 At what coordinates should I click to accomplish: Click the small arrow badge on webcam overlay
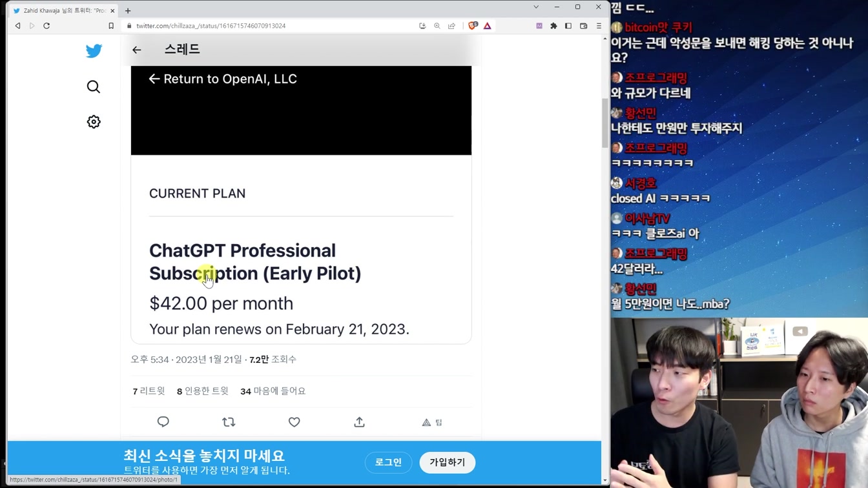coord(800,331)
